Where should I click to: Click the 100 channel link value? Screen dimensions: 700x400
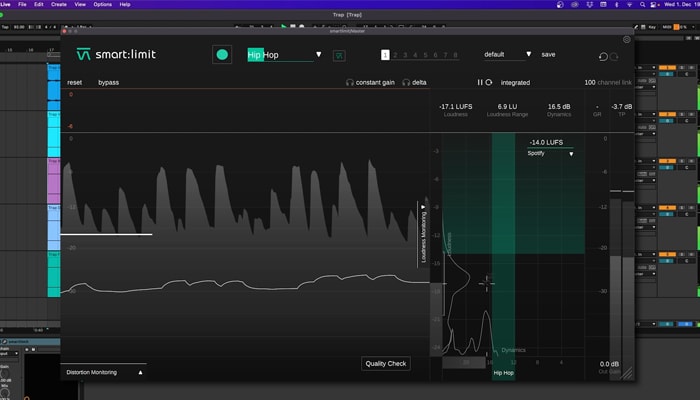point(590,83)
